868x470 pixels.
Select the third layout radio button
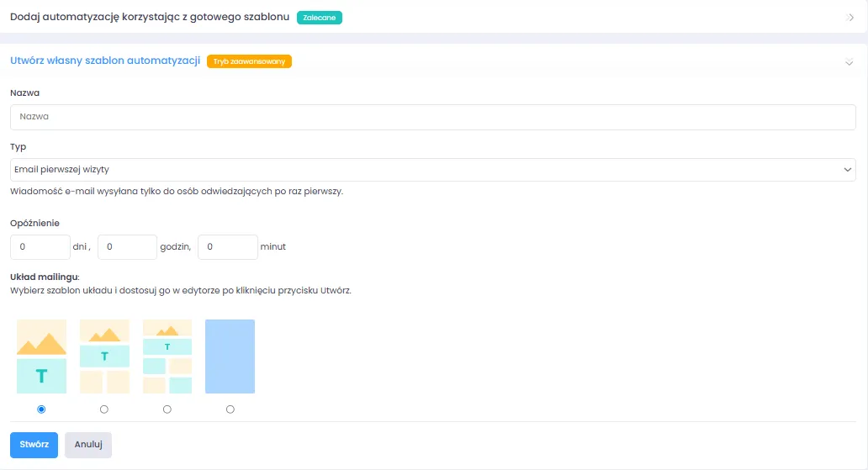(x=167, y=409)
